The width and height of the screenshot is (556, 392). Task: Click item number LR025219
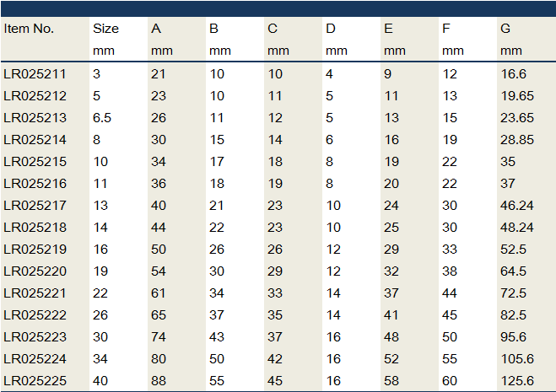(x=35, y=250)
